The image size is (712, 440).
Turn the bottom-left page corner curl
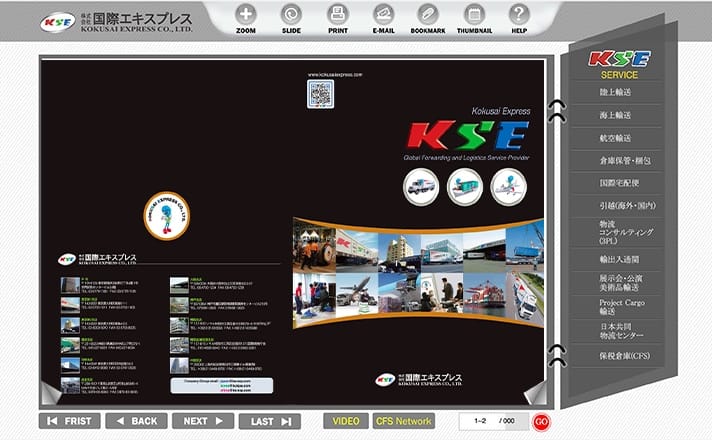coord(51,393)
